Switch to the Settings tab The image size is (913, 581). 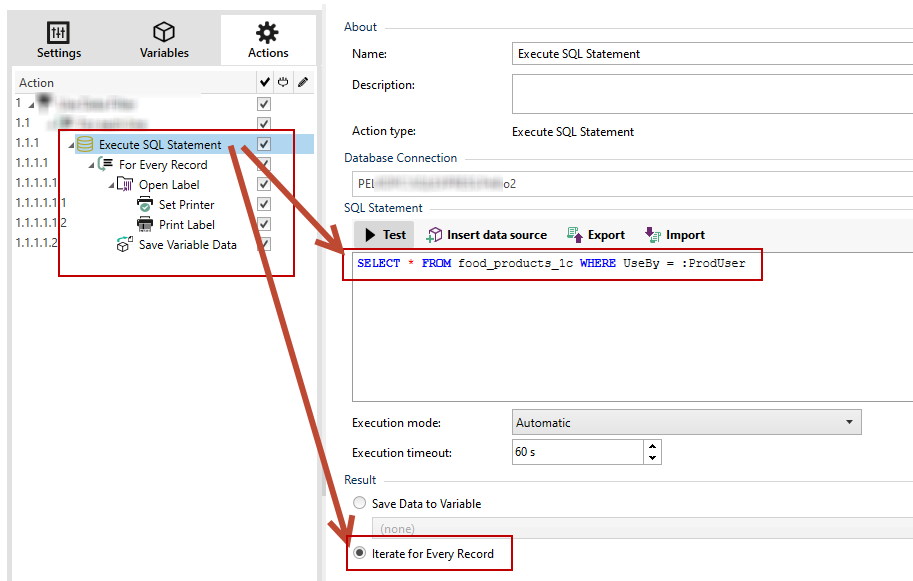pyautogui.click(x=59, y=41)
